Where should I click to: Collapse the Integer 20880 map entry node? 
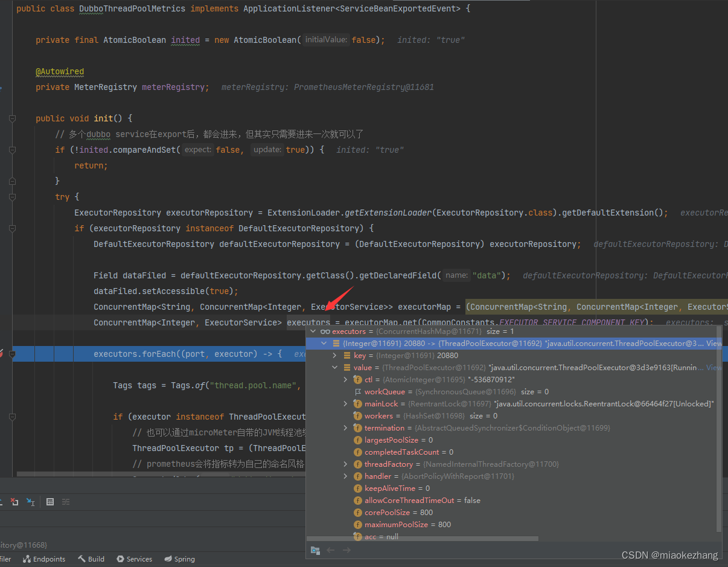coord(324,344)
